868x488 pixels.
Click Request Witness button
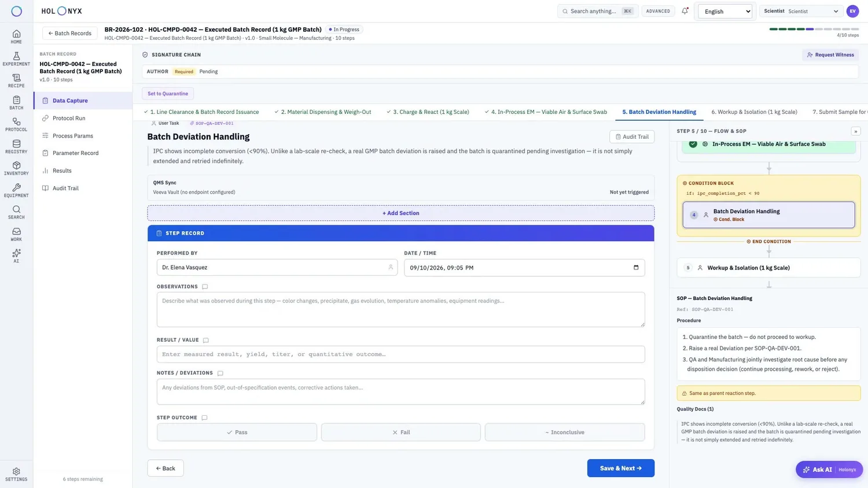(x=830, y=55)
